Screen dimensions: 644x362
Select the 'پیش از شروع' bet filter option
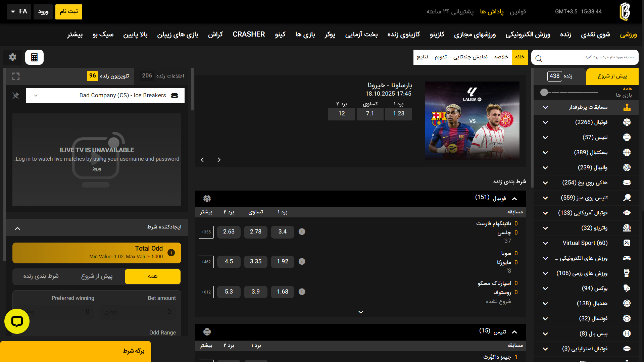(97, 276)
